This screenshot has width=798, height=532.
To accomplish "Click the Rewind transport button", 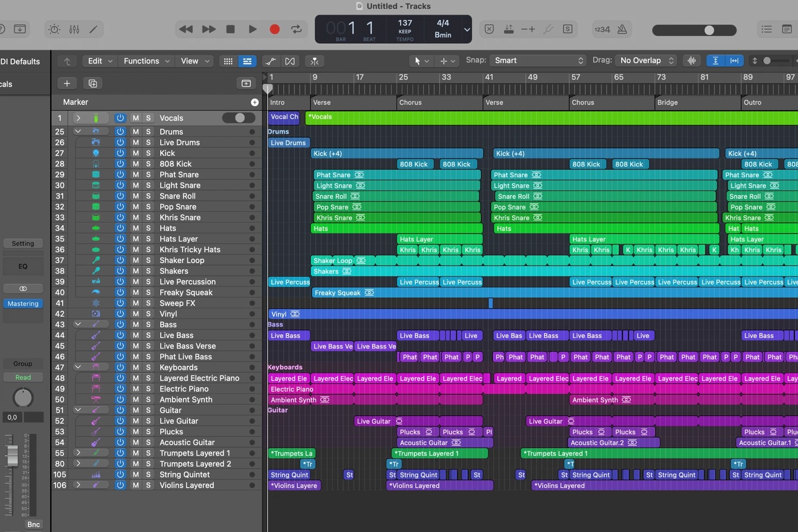I will pos(186,29).
